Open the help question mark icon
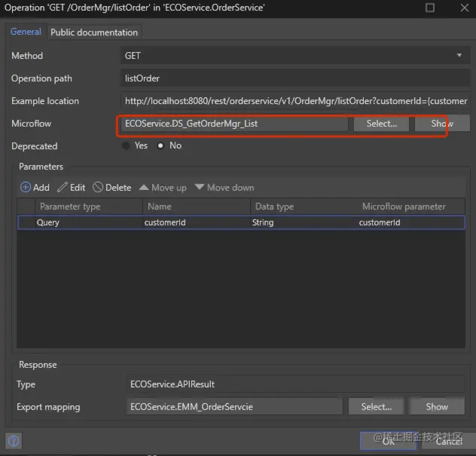The height and width of the screenshot is (456, 476). (x=14, y=441)
